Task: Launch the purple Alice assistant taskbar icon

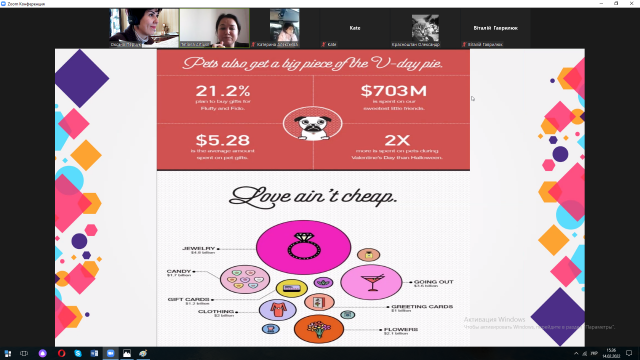Action: point(42,353)
